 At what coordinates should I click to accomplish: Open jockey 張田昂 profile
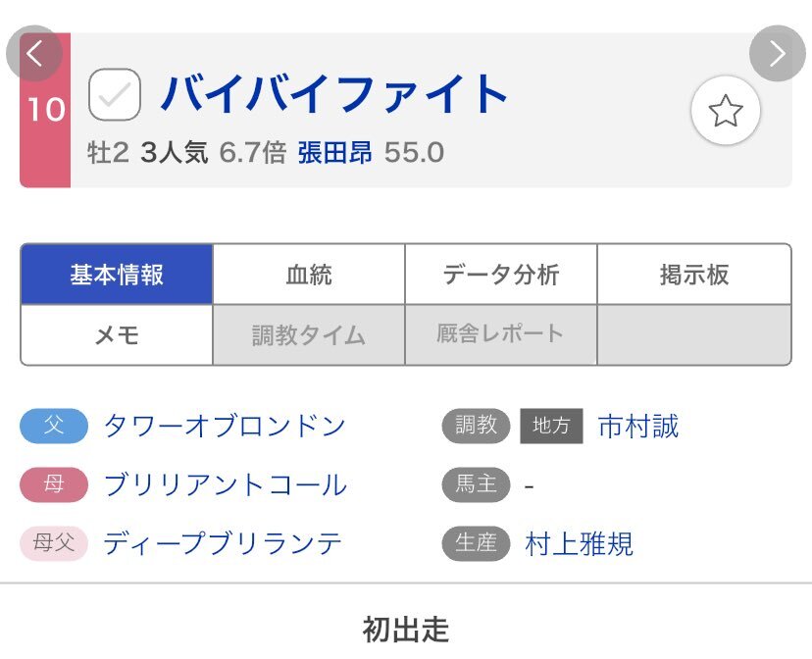pos(334,153)
